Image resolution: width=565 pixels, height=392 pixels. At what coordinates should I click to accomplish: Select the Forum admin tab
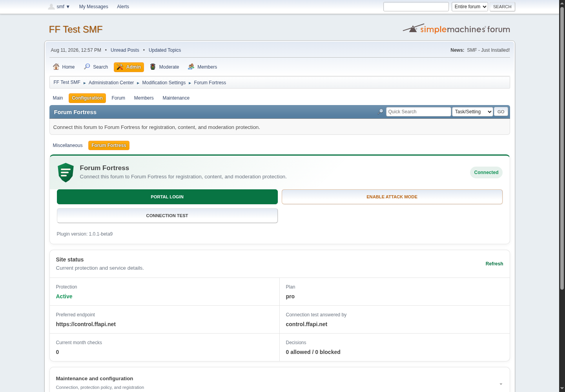118,98
